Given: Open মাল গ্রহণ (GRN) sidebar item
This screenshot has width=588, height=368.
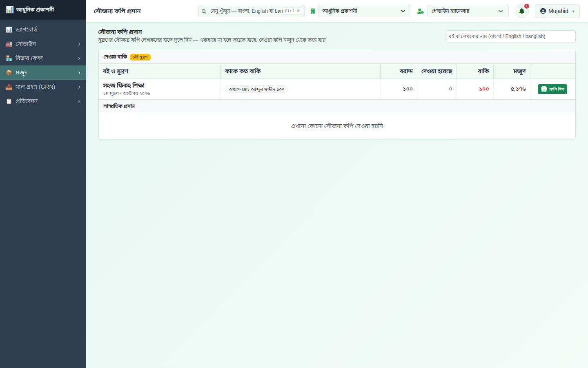Looking at the screenshot, I should pyautogui.click(x=43, y=87).
